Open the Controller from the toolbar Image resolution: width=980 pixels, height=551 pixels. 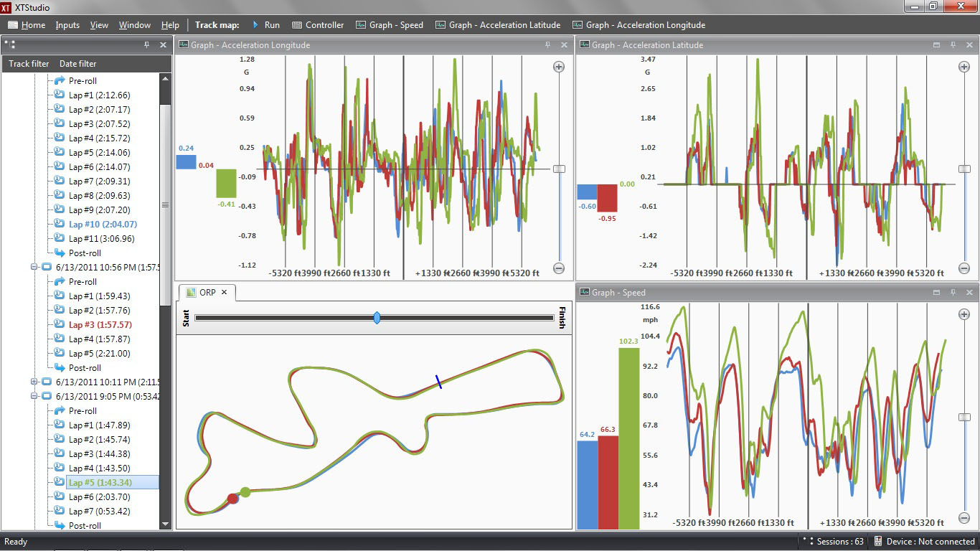[x=318, y=25]
